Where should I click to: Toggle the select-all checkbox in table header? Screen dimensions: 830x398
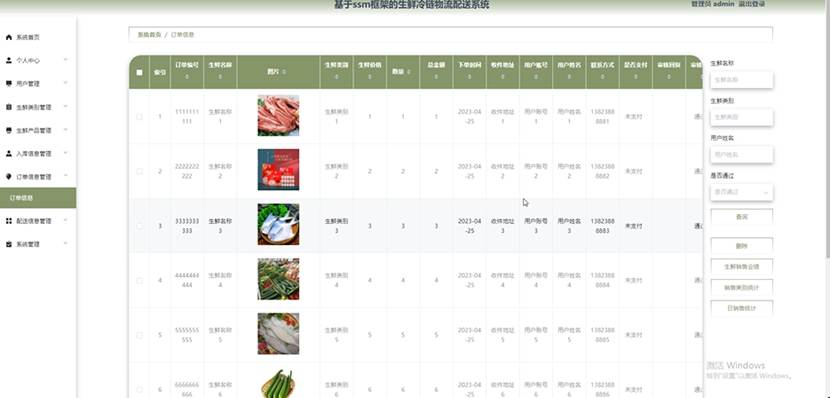point(139,73)
